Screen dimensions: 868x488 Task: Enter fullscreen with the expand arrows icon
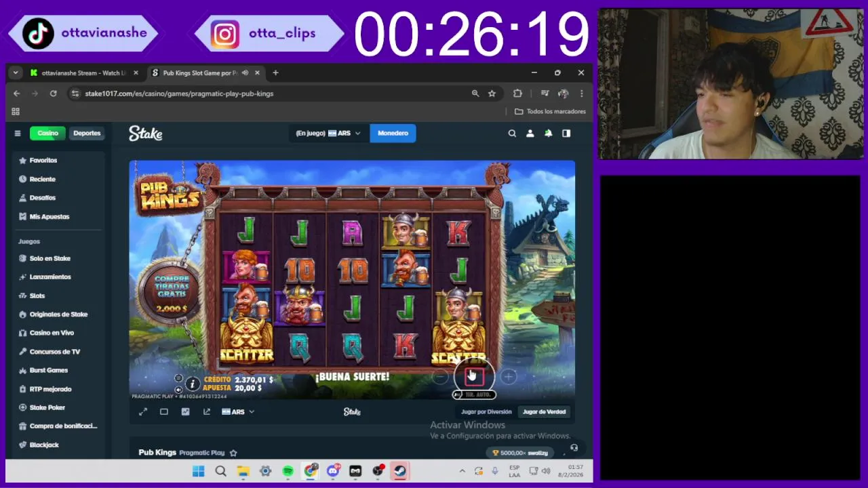(x=143, y=411)
